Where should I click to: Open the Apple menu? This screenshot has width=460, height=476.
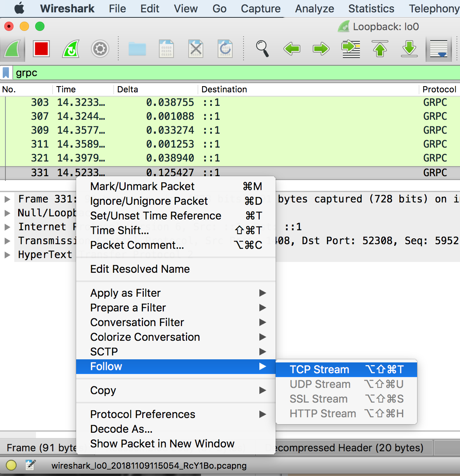pos(19,8)
